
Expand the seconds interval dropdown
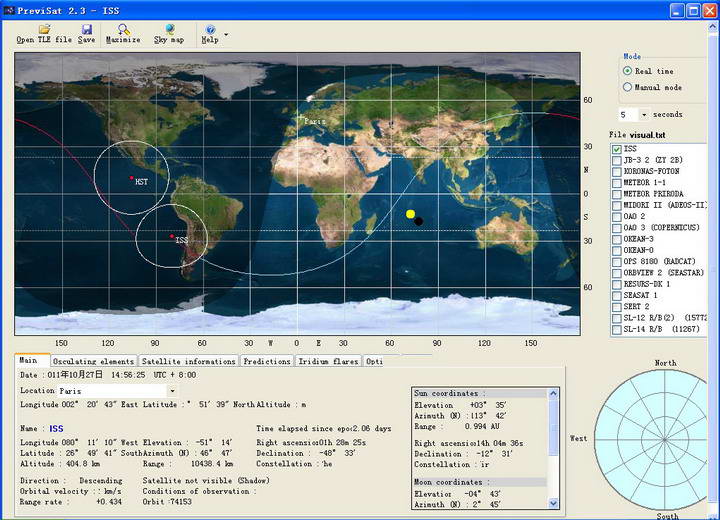(643, 115)
